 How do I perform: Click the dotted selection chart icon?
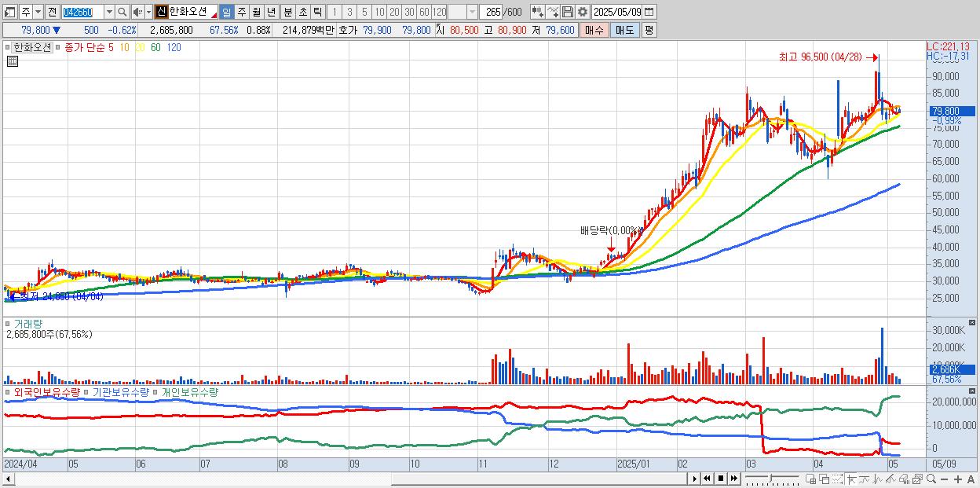click(838, 479)
